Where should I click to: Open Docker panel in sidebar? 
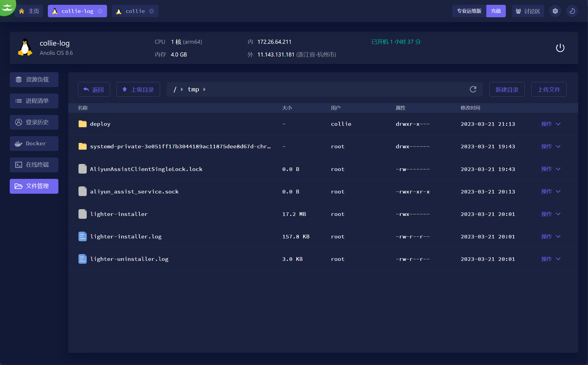[x=34, y=143]
